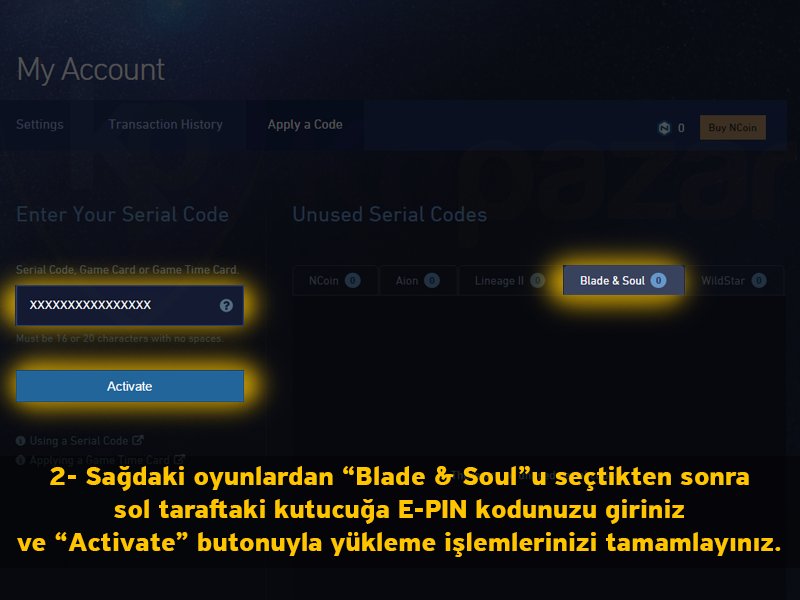Select the Blade & Soul tab
Image resolution: width=800 pixels, height=600 pixels.
[623, 280]
